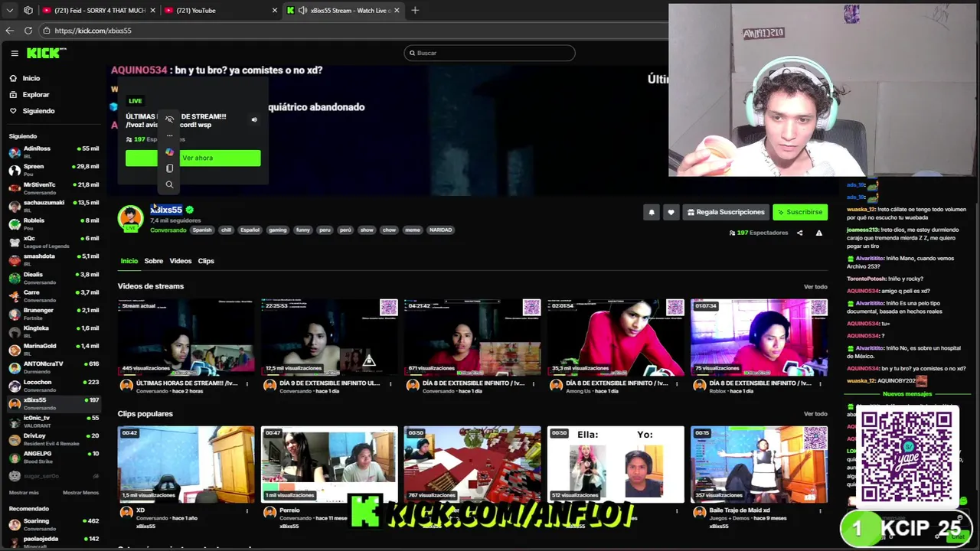Open recommended channel Soarinng
This screenshot has width=980, height=551.
[54, 524]
